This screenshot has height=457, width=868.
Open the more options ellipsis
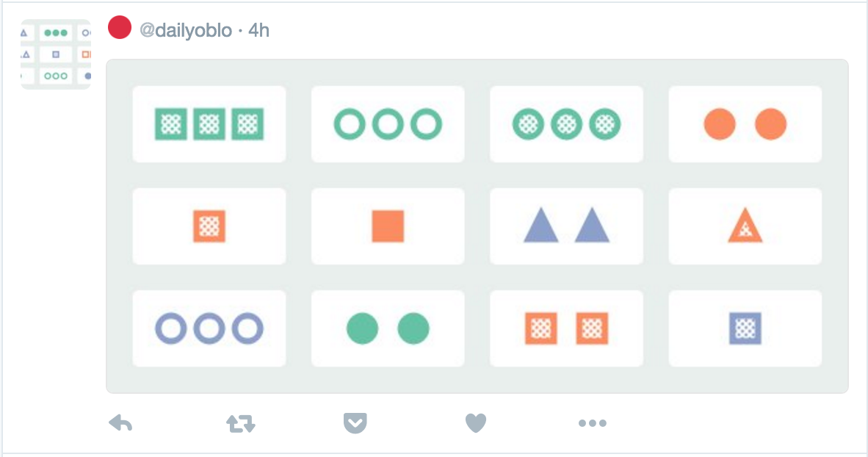pos(593,423)
